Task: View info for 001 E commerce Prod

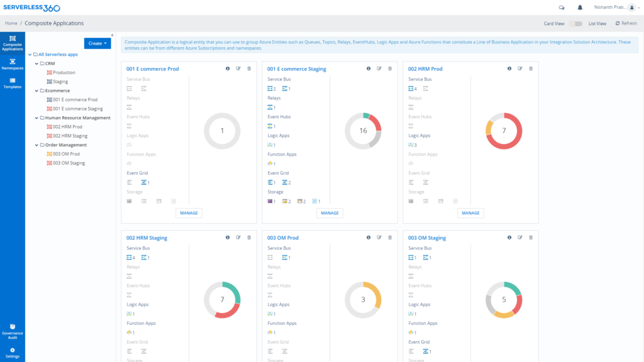Action: pyautogui.click(x=227, y=69)
